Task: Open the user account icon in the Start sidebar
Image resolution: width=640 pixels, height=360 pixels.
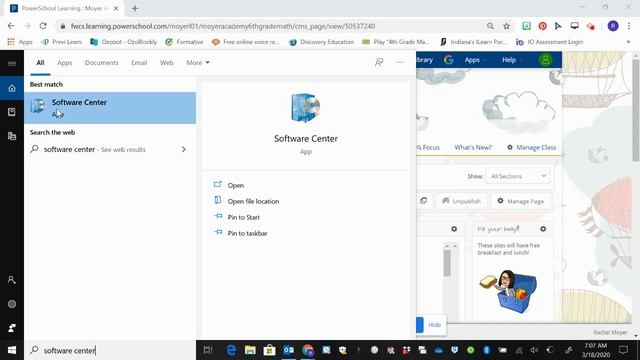Action: [12, 280]
